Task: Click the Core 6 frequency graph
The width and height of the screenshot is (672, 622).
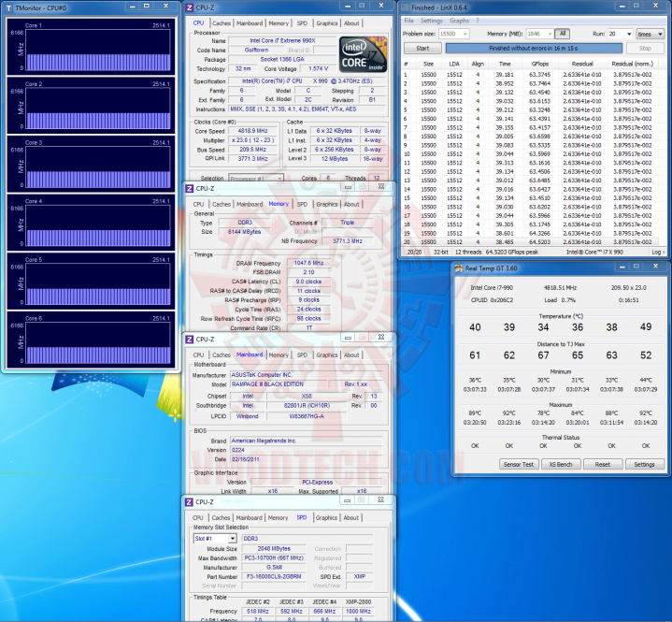Action: (x=98, y=343)
